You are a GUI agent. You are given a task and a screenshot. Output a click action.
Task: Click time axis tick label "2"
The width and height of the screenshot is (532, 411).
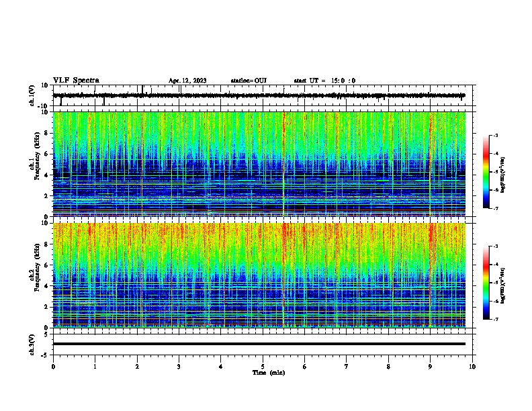[x=137, y=367]
